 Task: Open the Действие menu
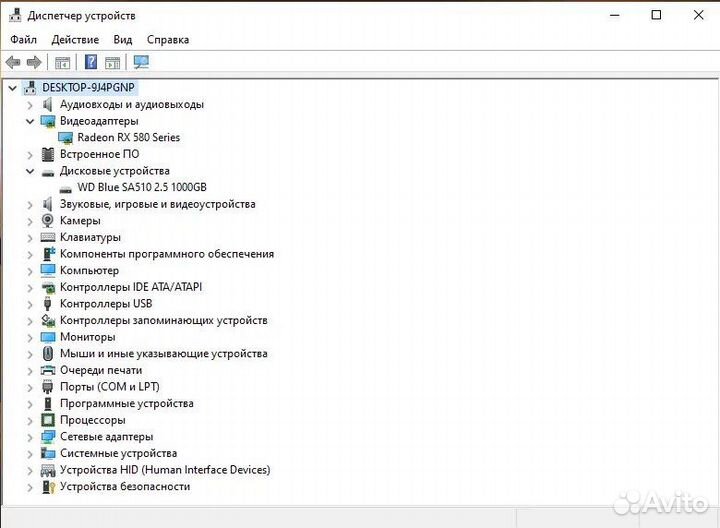click(75, 39)
